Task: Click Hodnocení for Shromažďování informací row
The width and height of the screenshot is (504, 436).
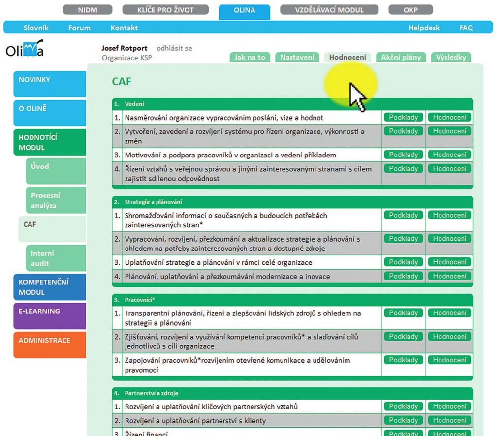Action: 449,215
